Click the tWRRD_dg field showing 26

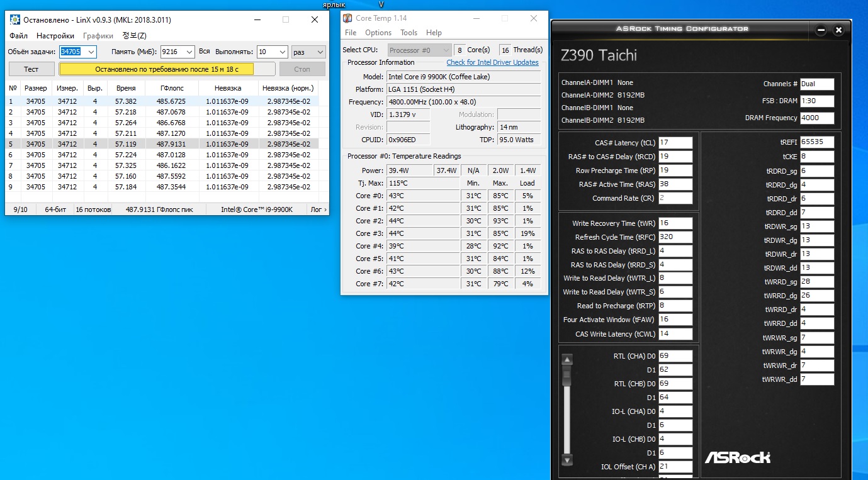click(x=817, y=296)
